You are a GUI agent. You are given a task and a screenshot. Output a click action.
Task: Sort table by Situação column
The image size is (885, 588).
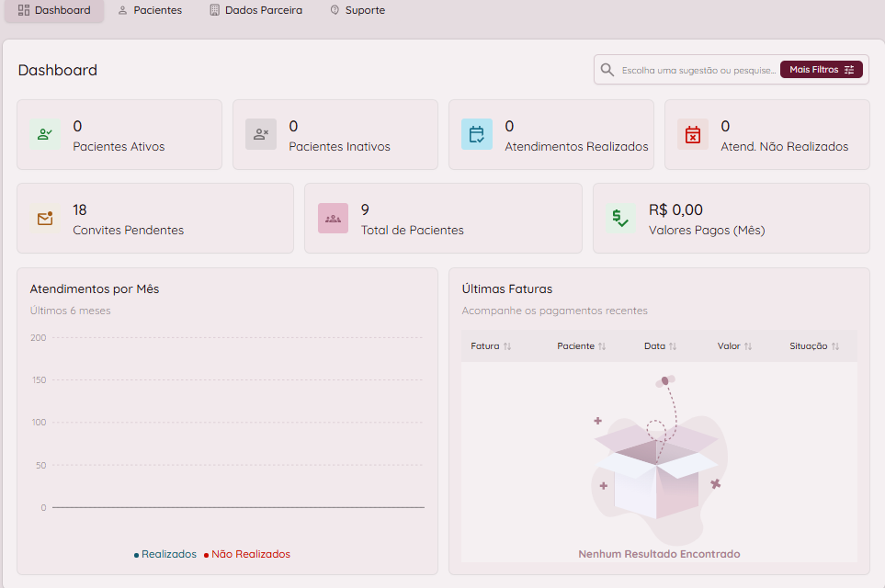pyautogui.click(x=814, y=346)
